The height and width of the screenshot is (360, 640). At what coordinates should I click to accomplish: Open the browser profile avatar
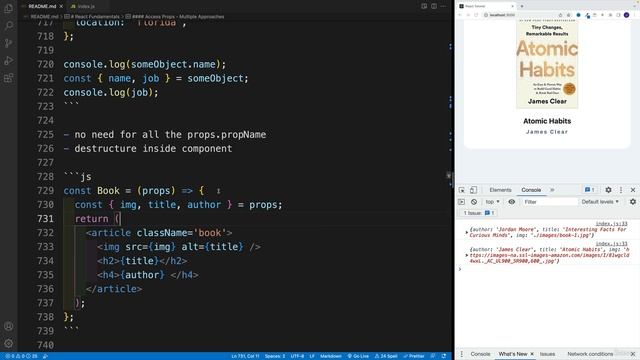(x=626, y=15)
